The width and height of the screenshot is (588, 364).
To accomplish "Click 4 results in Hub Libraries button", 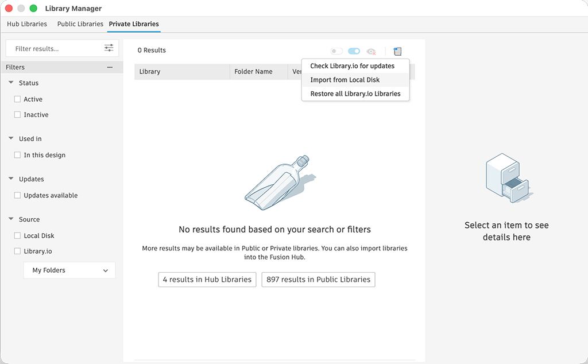I will (x=207, y=280).
